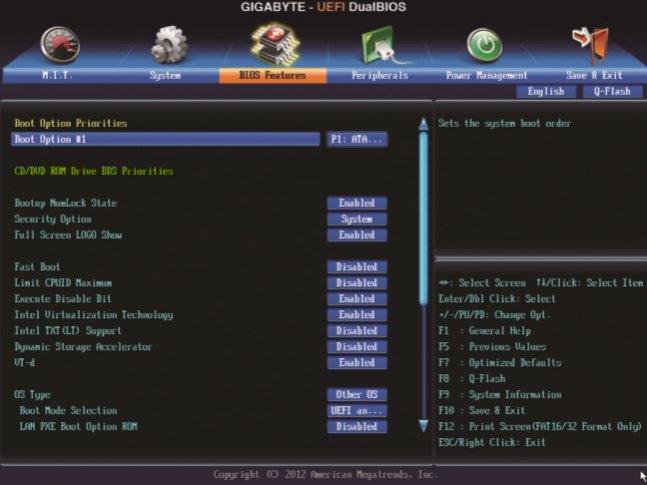
Task: Launch the Q-Flash utility button
Action: coord(612,91)
